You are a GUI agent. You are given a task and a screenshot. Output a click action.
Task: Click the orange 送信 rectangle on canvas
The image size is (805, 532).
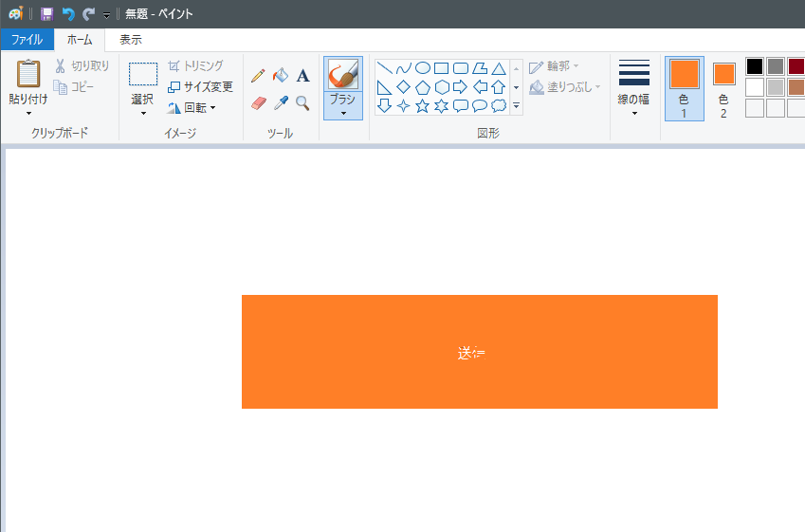pyautogui.click(x=480, y=352)
